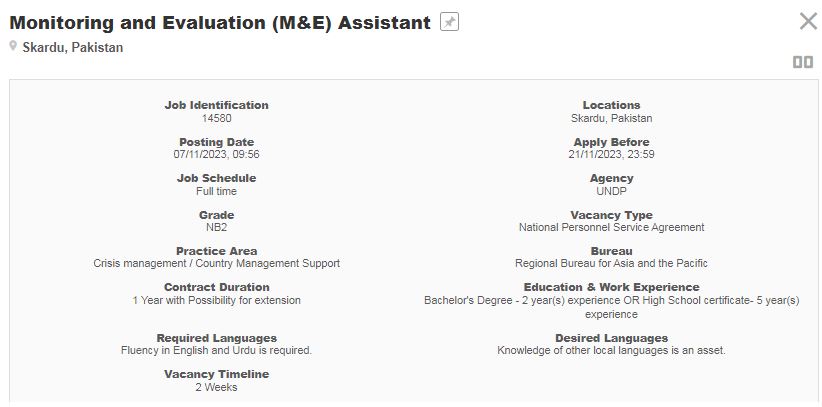Viewport: 822px width, 407px height.
Task: Click the NB2 grade value
Action: coord(216,227)
